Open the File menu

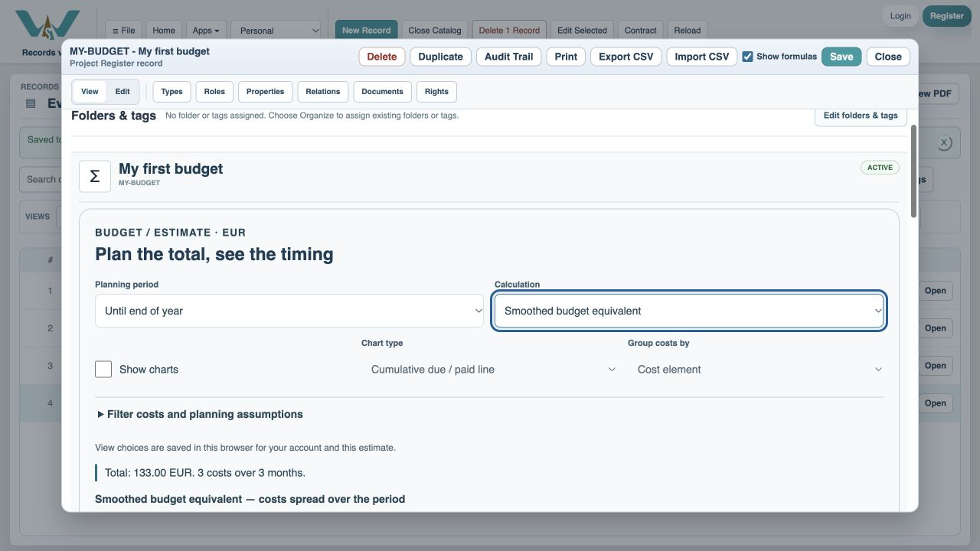(x=123, y=31)
